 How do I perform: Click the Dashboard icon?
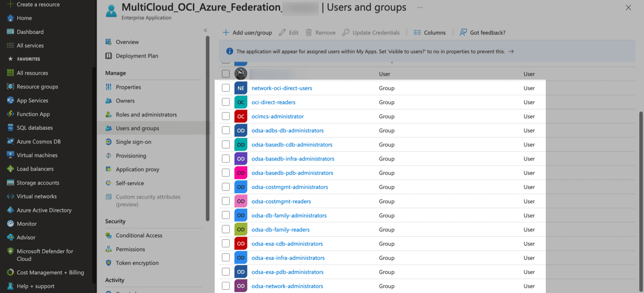tap(10, 32)
